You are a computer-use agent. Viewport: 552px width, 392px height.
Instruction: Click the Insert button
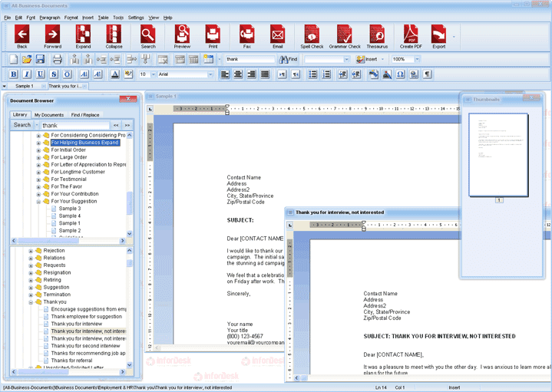366,59
